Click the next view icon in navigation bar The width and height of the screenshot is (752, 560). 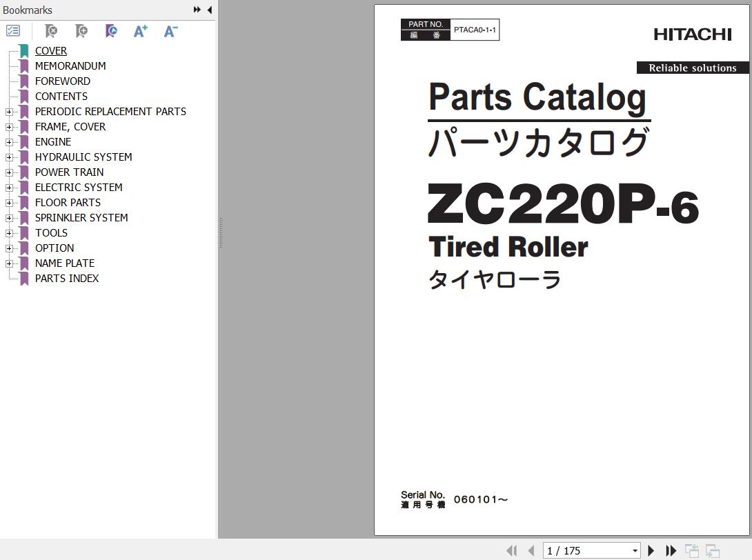(x=712, y=551)
